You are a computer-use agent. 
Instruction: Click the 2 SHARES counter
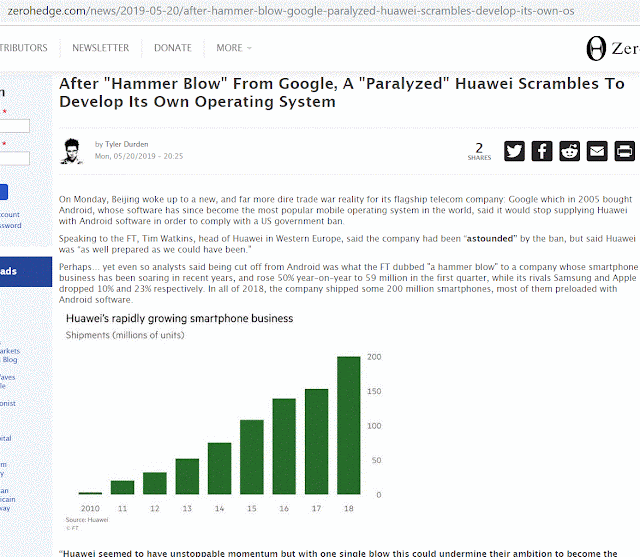coord(479,151)
